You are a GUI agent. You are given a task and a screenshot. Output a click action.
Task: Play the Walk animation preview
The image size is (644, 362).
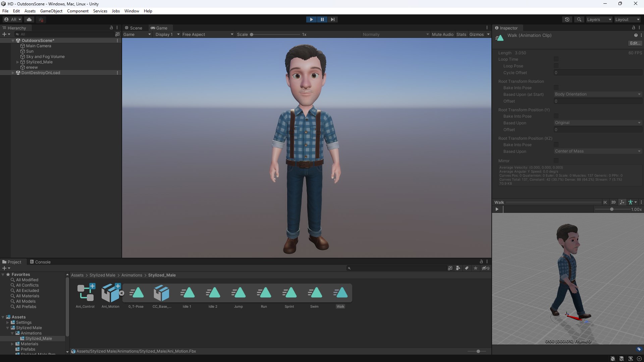497,209
